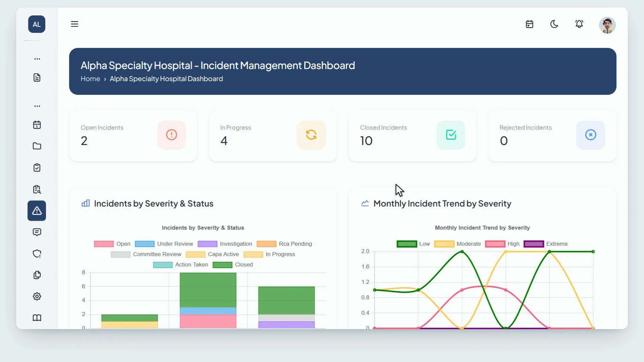Image resolution: width=644 pixels, height=362 pixels.
Task: Open the user profile avatar
Action: point(607,25)
